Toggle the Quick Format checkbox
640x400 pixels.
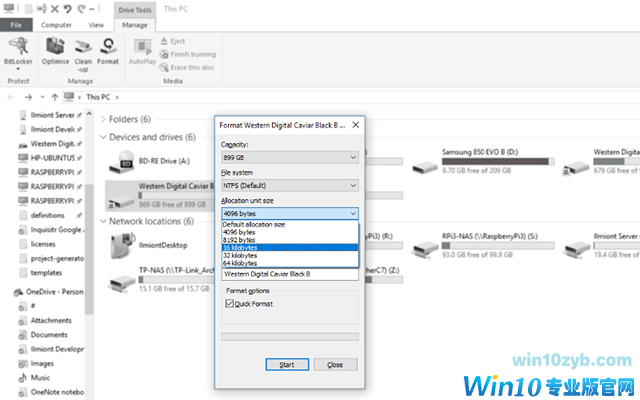pos(231,303)
